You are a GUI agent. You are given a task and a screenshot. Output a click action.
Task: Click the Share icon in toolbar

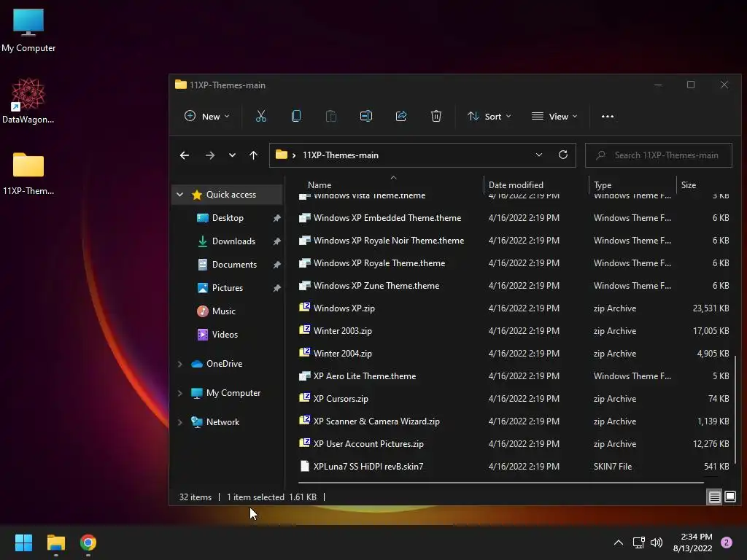pos(401,116)
